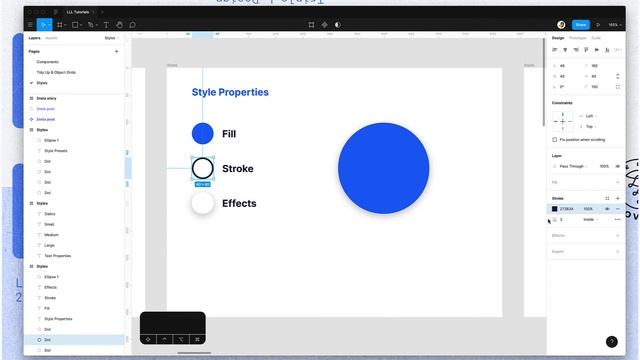Open the stroke position Inside dropdown
Viewport: 640px width, 360px height.
591,220
